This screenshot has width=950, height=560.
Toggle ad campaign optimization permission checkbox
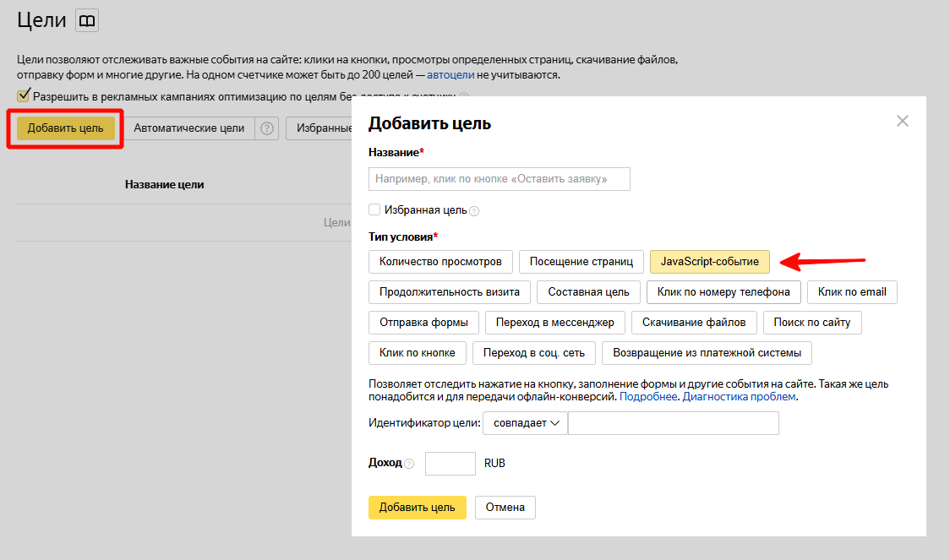(x=24, y=95)
